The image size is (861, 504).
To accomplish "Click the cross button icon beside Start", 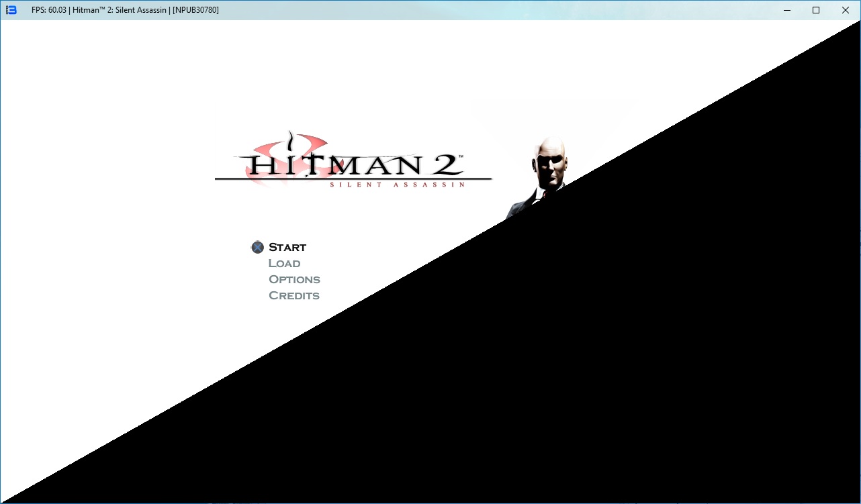I will 258,248.
